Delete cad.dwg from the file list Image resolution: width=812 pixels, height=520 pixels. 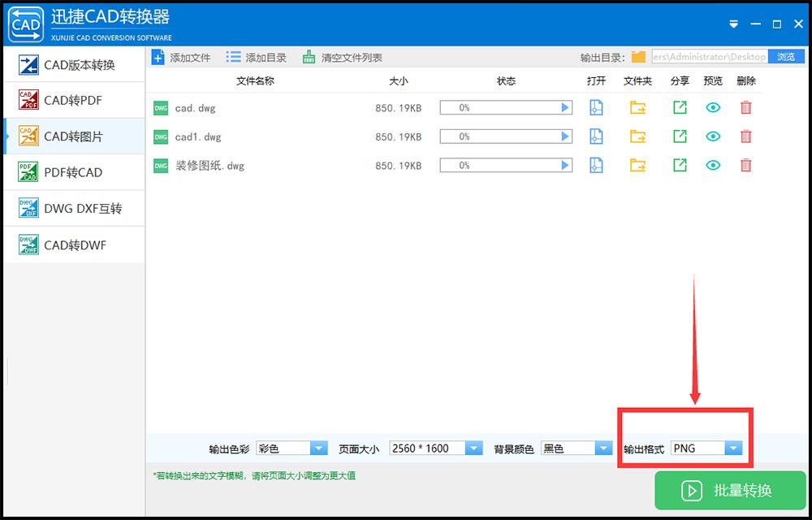(x=745, y=107)
